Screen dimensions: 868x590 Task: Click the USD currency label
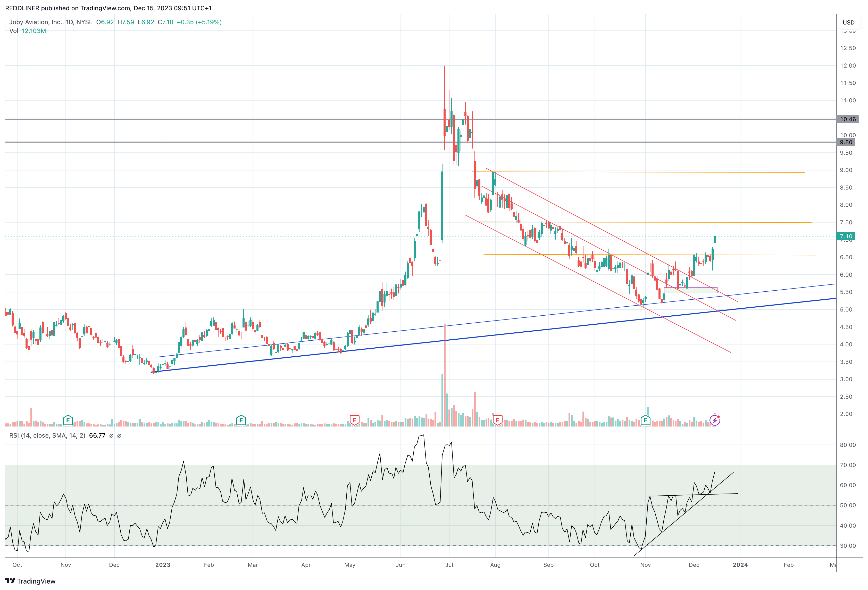pos(848,22)
